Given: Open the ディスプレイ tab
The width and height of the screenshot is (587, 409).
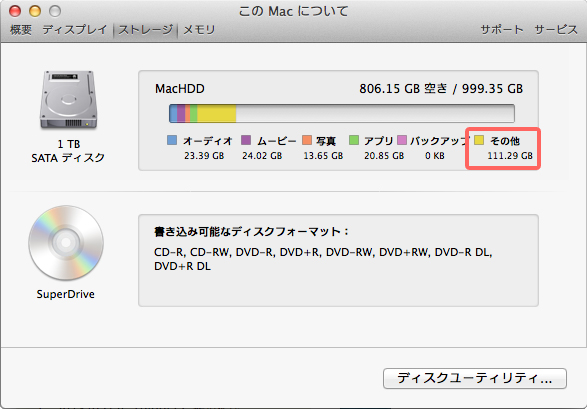Looking at the screenshot, I should coord(74,30).
